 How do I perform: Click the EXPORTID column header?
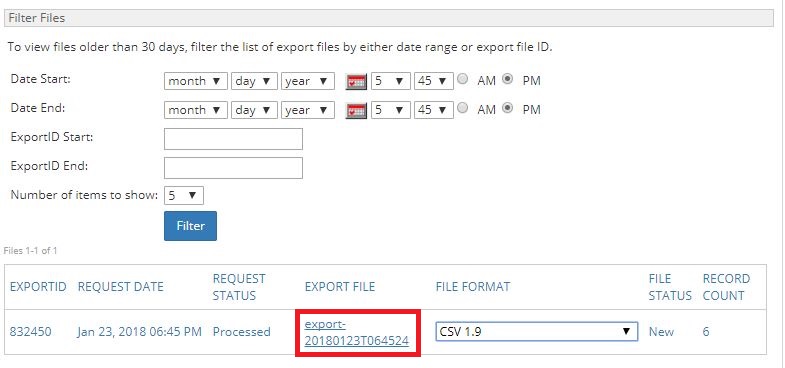point(38,287)
